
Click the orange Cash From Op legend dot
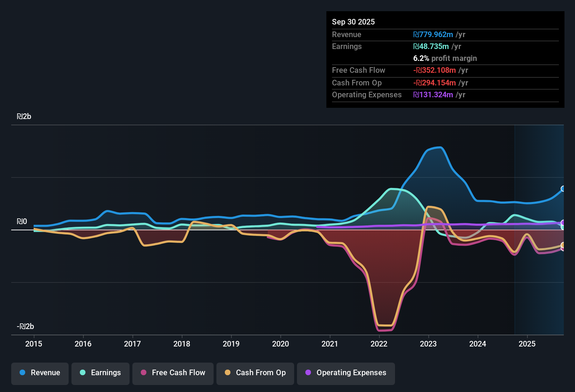pyautogui.click(x=227, y=373)
